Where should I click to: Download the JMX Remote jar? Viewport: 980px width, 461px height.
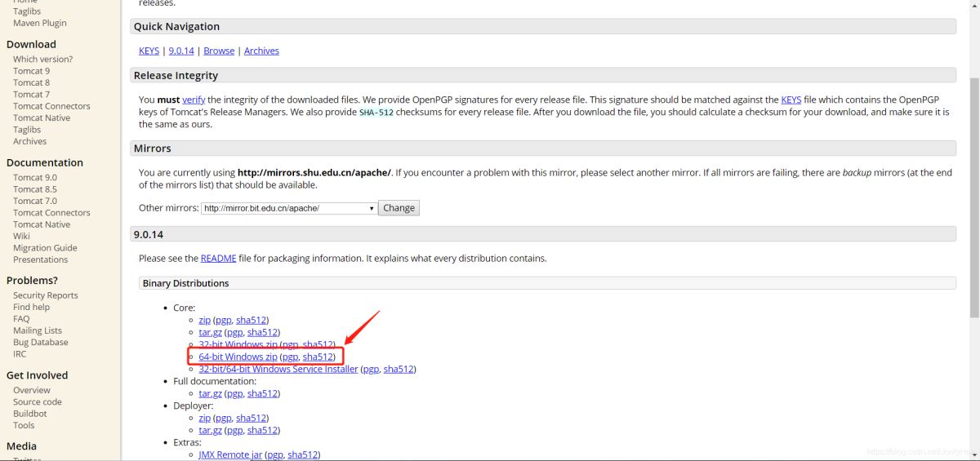pos(230,454)
